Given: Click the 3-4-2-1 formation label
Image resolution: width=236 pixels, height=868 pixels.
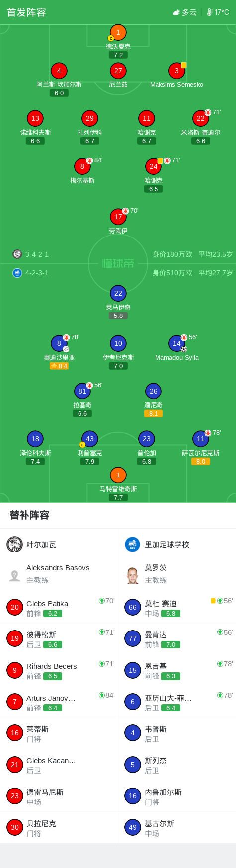Looking at the screenshot, I should pos(37,254).
